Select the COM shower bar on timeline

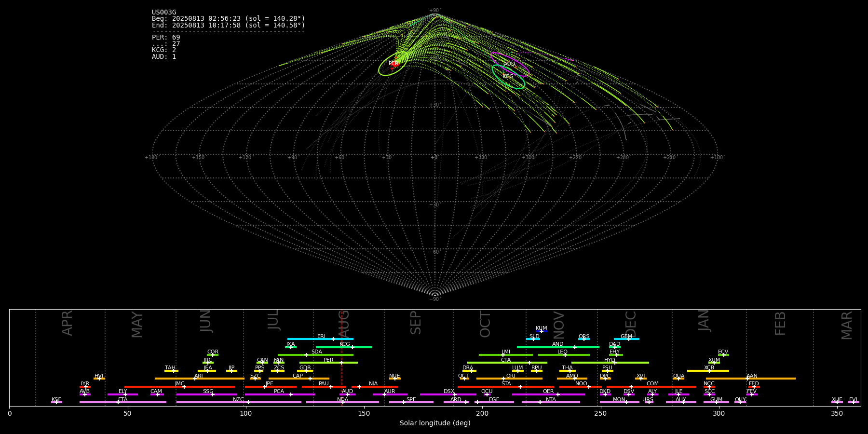[x=651, y=387]
